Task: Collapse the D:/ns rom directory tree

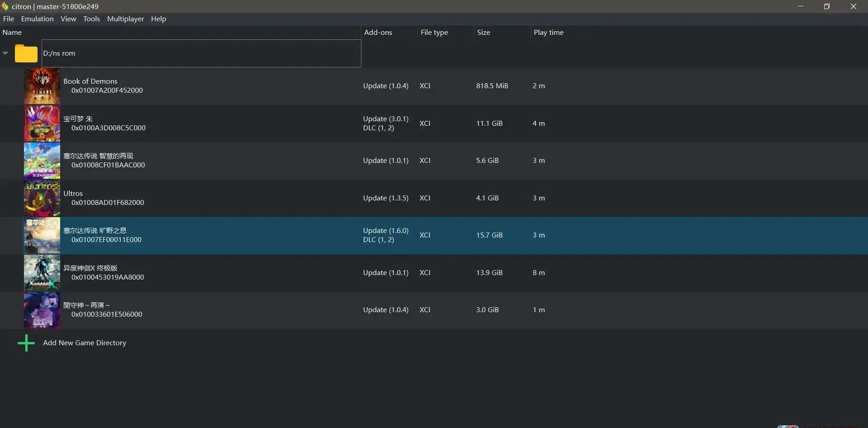Action: click(x=5, y=53)
